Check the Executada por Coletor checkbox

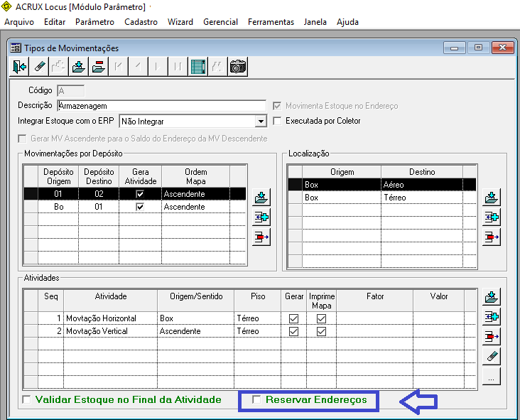278,121
